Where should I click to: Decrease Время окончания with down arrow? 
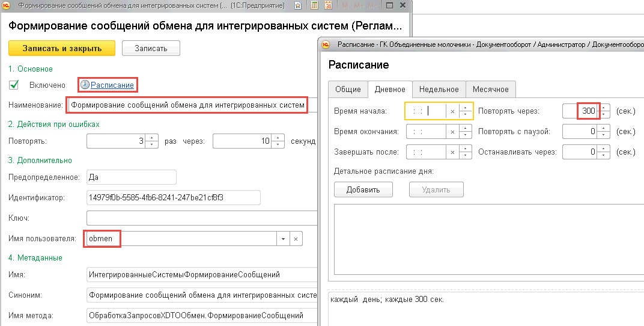(x=466, y=135)
